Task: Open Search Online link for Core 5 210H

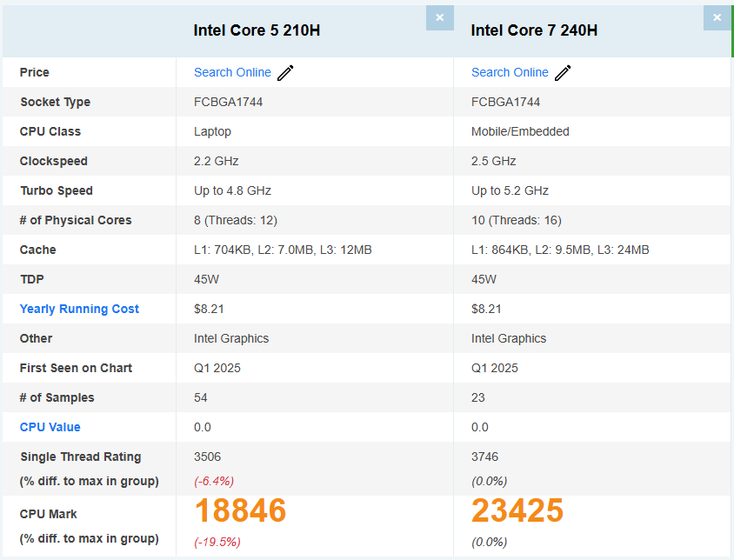Action: 232,72
